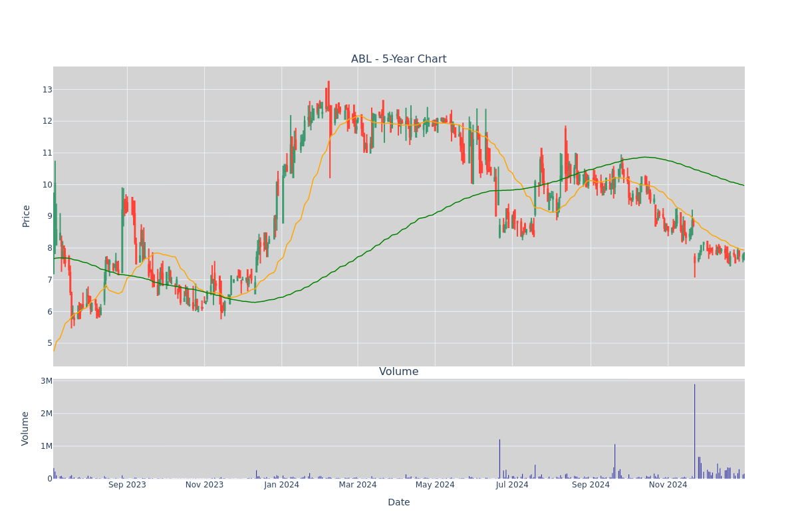Click the price tick label 10
This screenshot has height=532, width=798.
tap(47, 185)
